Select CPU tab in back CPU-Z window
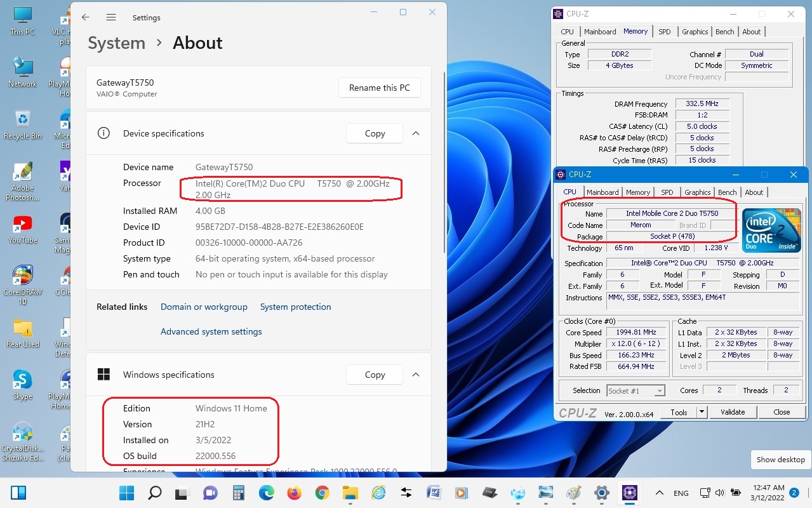 [x=568, y=32]
